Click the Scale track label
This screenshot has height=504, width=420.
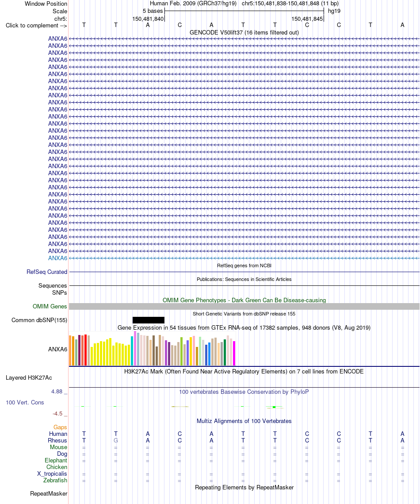click(60, 11)
